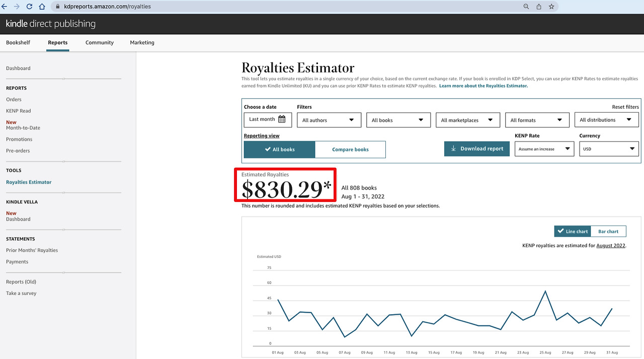Switch to the Compare books view
Viewport: 644px width, 359px height.
pyautogui.click(x=350, y=150)
